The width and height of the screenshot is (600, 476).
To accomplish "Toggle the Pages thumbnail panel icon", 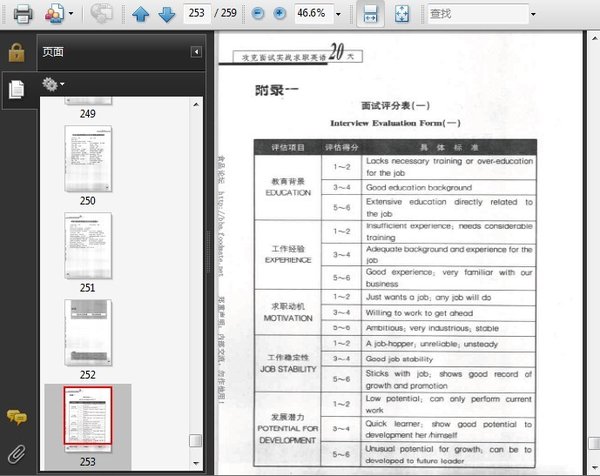I will [x=16, y=89].
